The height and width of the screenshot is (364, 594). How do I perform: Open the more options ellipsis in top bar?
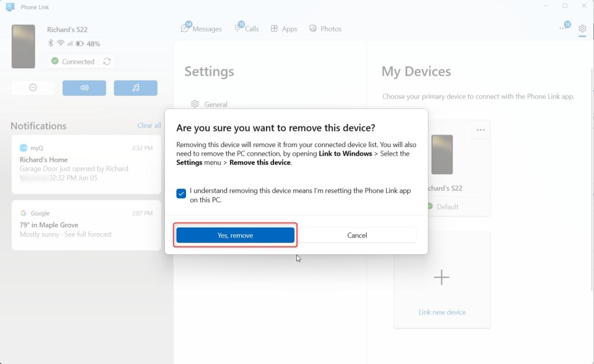tap(563, 29)
